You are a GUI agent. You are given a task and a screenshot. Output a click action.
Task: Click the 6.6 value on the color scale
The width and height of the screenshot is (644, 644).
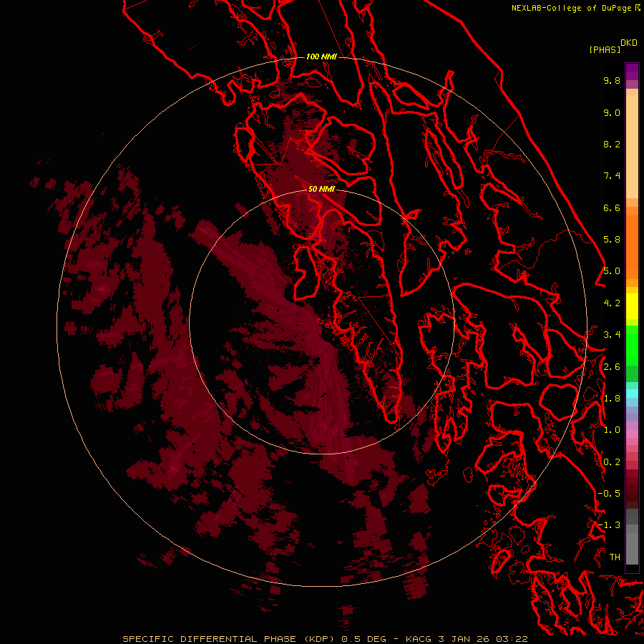click(x=612, y=208)
